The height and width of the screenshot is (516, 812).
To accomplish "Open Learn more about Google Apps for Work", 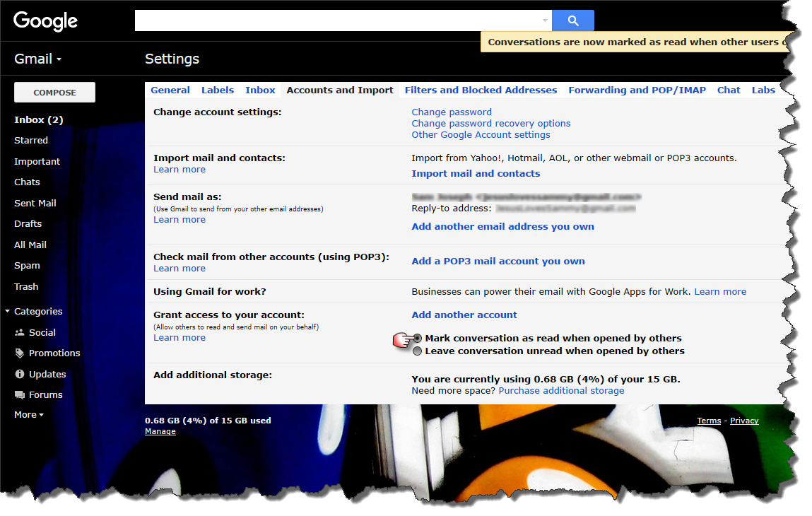I will 720,292.
